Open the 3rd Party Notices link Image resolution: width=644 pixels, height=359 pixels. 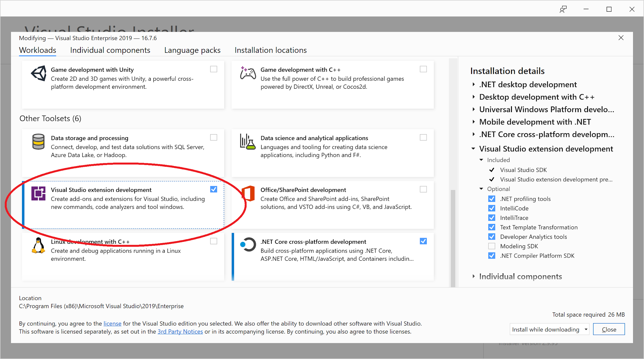(180, 331)
